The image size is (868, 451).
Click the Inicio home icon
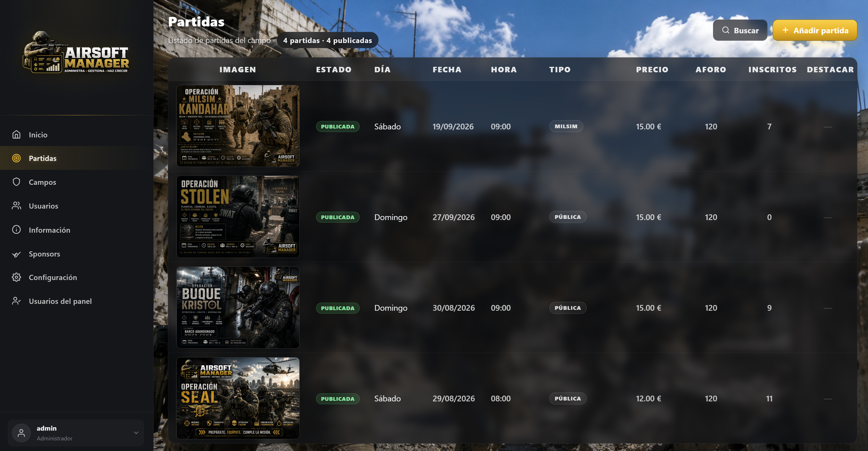[17, 135]
